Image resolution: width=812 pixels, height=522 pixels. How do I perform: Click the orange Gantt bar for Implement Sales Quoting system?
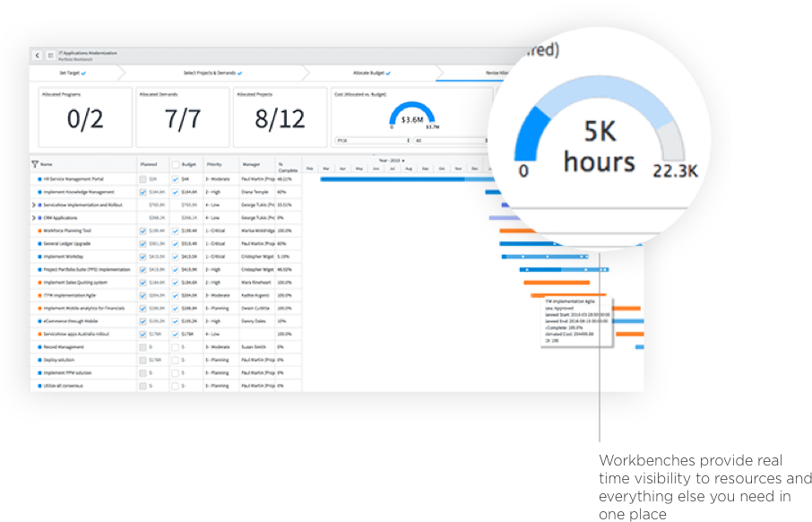tap(557, 283)
